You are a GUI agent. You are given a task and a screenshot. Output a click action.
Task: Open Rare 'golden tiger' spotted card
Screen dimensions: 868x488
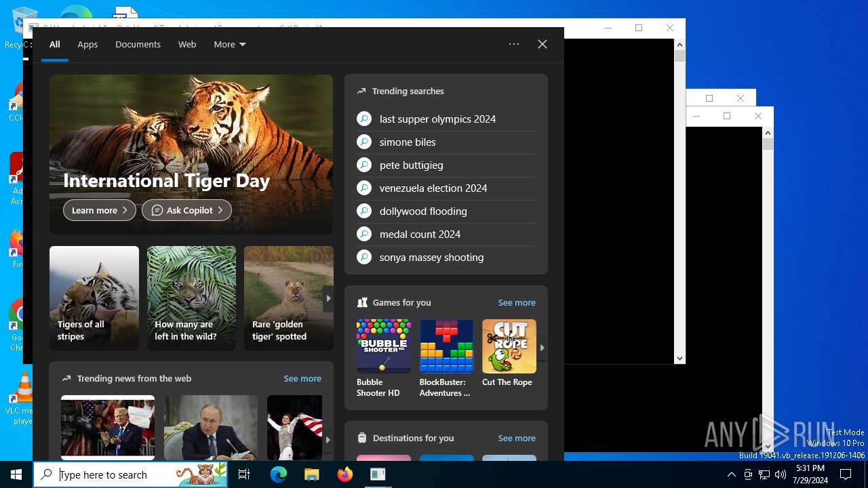[289, 298]
